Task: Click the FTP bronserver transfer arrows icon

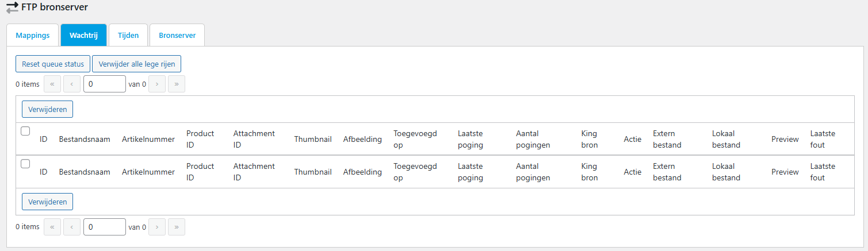Action: coord(12,8)
